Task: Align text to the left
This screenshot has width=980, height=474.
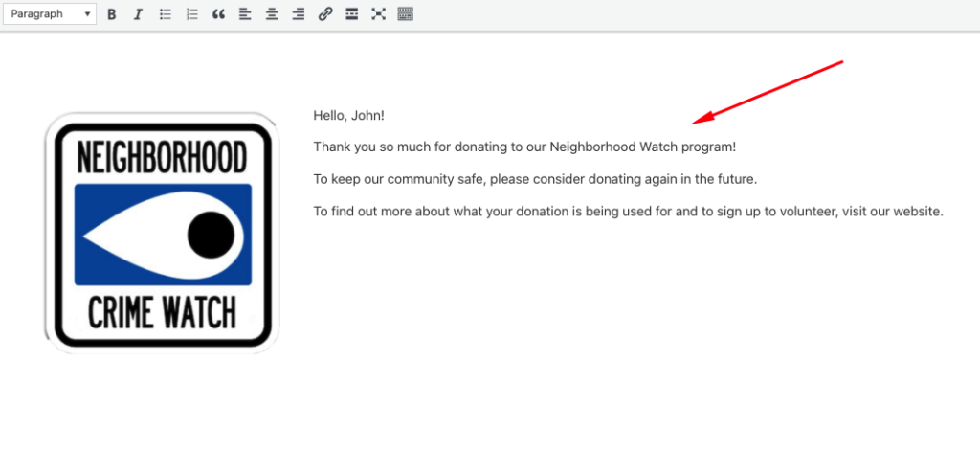Action: point(245,14)
